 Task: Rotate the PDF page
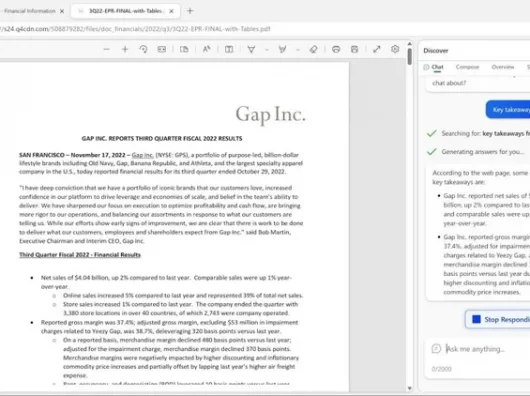pos(143,49)
